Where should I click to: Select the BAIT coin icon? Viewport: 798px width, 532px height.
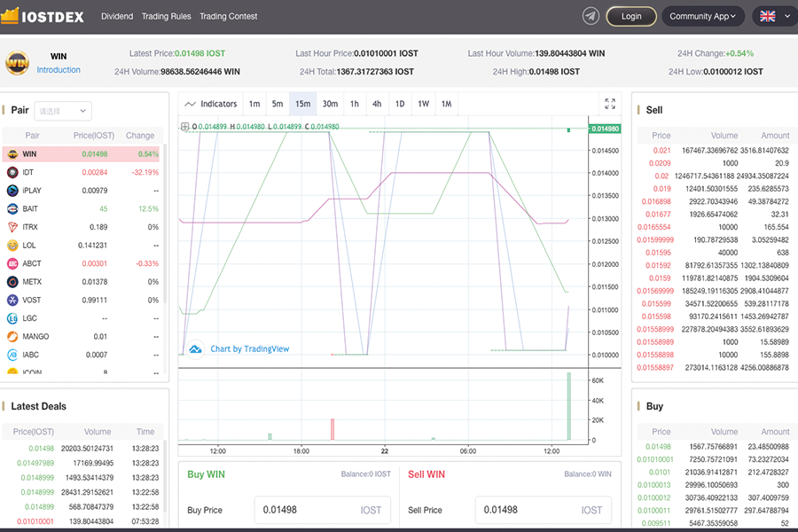(x=12, y=208)
